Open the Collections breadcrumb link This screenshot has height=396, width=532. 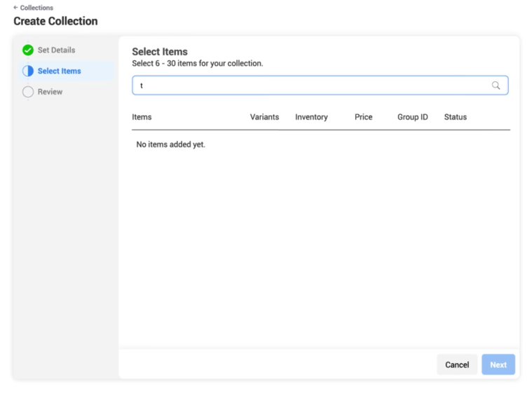[x=36, y=8]
